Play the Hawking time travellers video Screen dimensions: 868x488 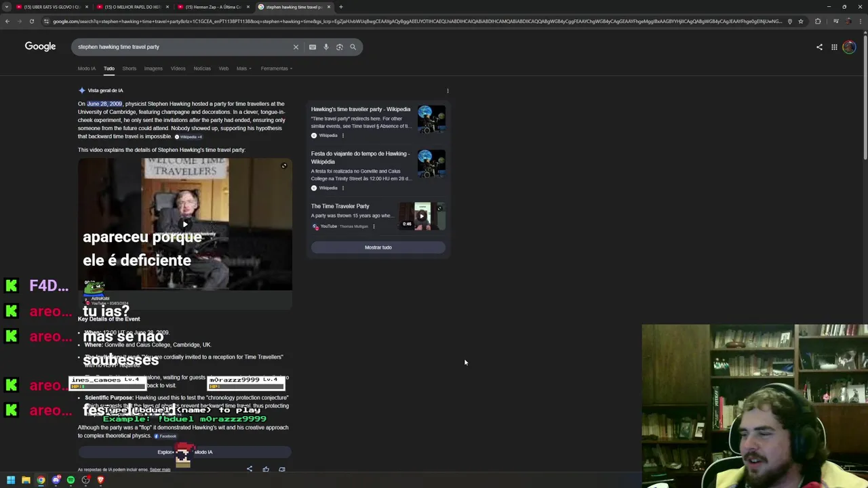pos(184,224)
